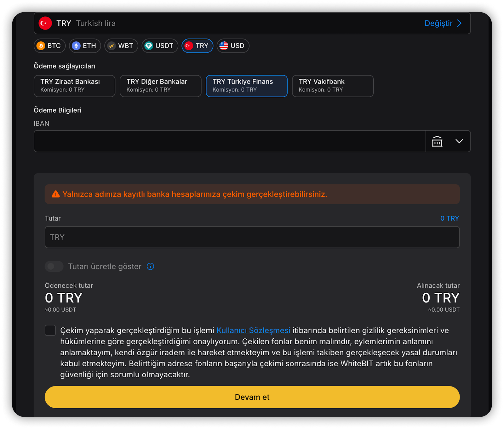Expand the saved IBAN dropdown arrow
This screenshot has height=429, width=504.
click(459, 141)
